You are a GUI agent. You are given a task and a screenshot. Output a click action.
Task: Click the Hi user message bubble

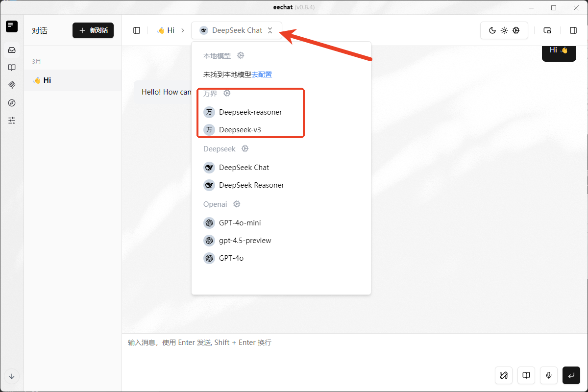click(559, 51)
